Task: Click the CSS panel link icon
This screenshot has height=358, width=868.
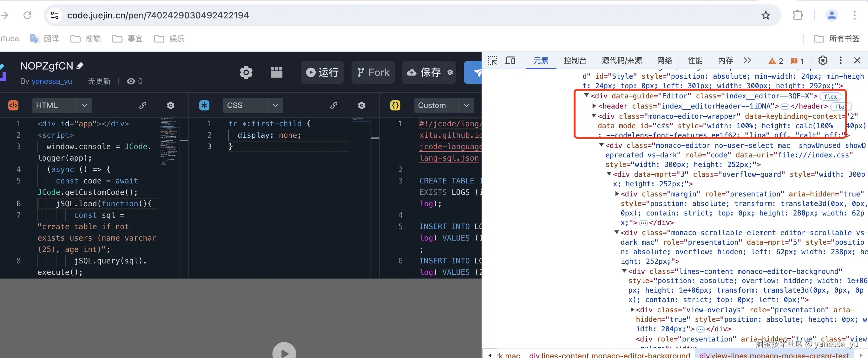Action: pyautogui.click(x=333, y=105)
